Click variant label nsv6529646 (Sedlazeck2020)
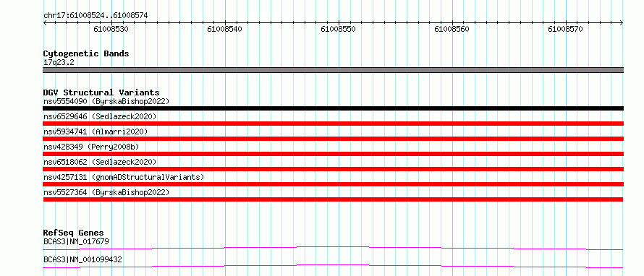644x276 pixels. (100, 116)
